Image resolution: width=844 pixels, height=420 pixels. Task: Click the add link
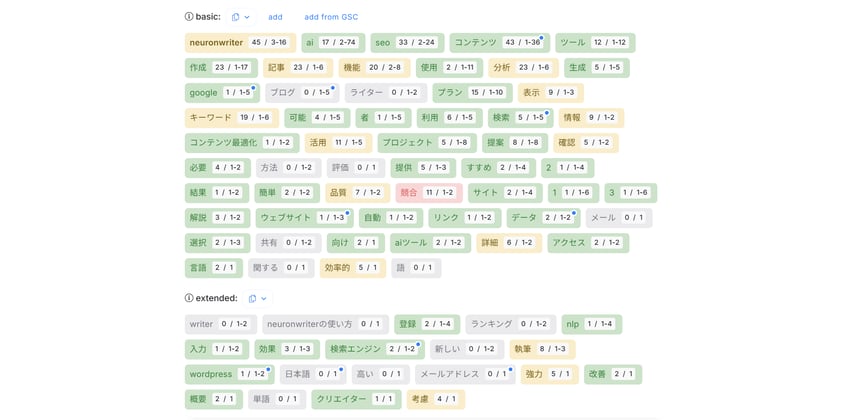point(275,17)
